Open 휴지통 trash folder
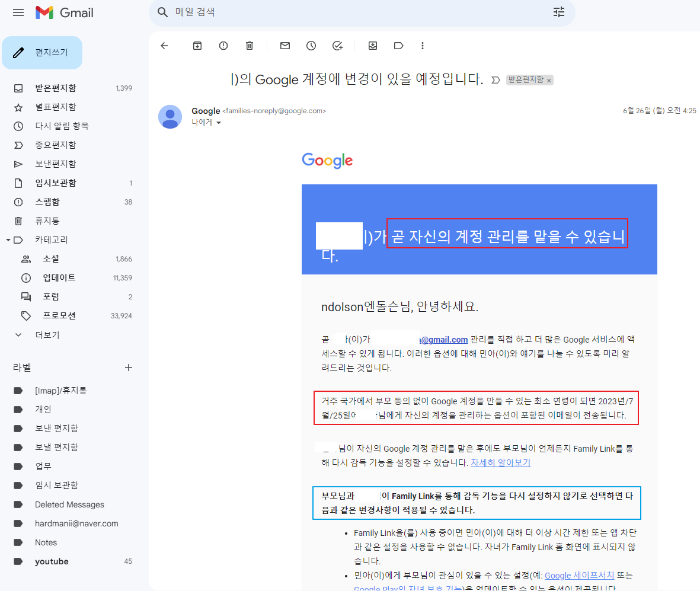 coord(72,221)
